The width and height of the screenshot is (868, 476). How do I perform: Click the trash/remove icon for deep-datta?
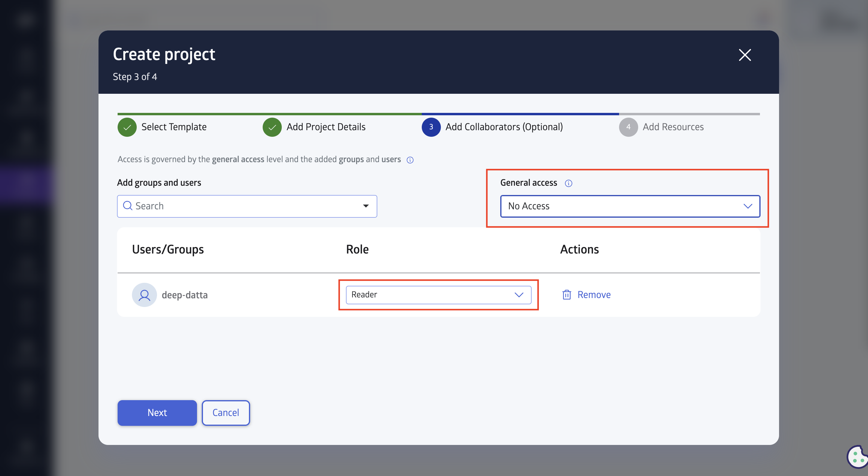[x=566, y=294]
